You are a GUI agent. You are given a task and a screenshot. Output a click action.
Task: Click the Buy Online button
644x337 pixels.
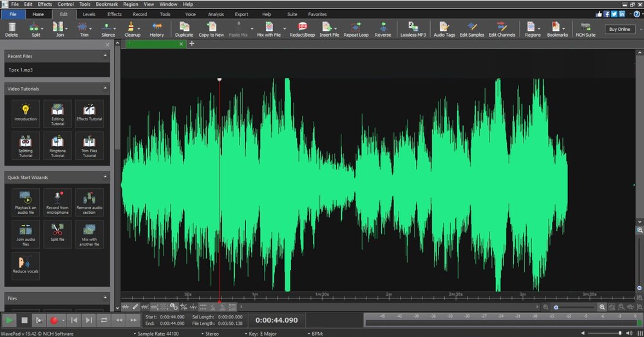(x=620, y=29)
